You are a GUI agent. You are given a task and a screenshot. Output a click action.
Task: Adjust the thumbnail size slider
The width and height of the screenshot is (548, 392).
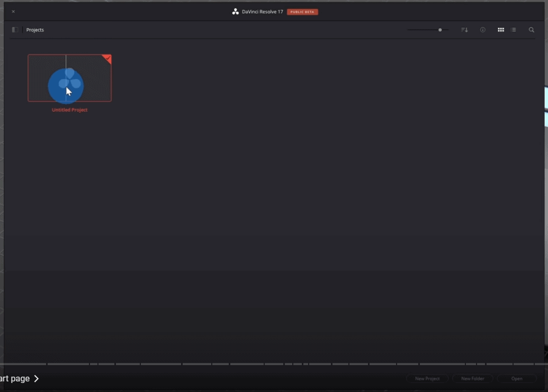[428, 30]
